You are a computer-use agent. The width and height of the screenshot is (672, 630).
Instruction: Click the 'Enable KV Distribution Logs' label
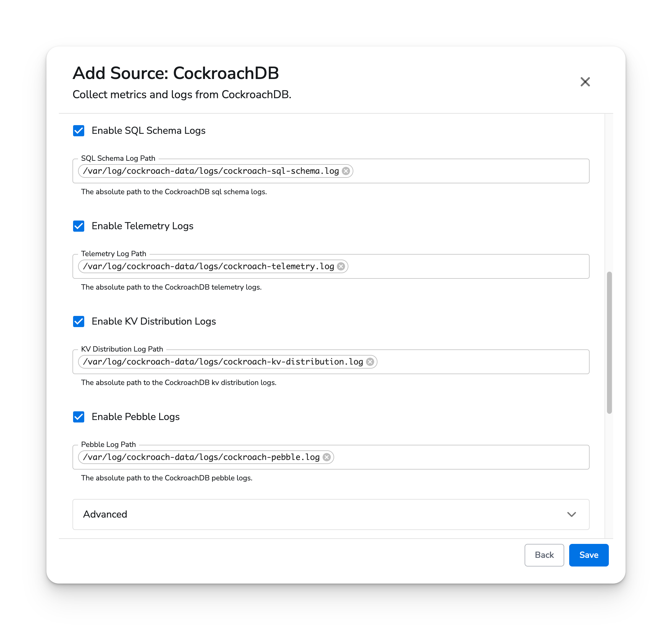154,321
